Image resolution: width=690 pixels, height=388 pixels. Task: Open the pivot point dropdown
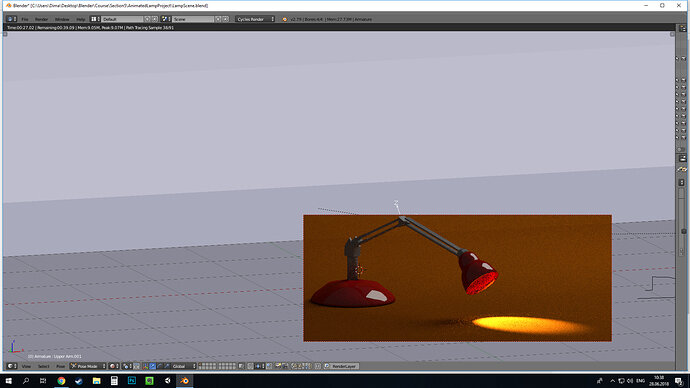point(127,366)
